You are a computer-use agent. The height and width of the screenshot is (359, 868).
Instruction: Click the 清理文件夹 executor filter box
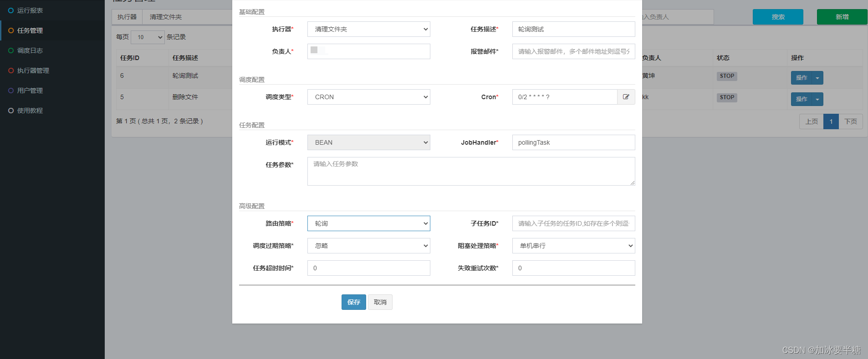coord(188,17)
